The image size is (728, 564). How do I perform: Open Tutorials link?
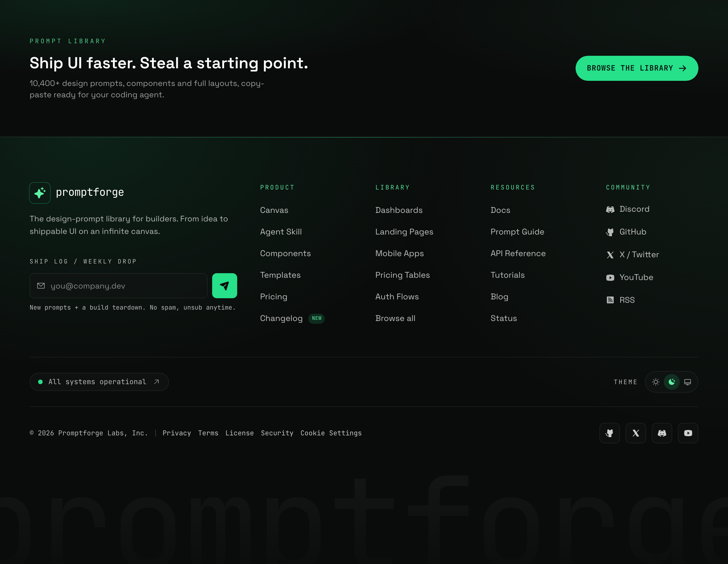coord(508,275)
